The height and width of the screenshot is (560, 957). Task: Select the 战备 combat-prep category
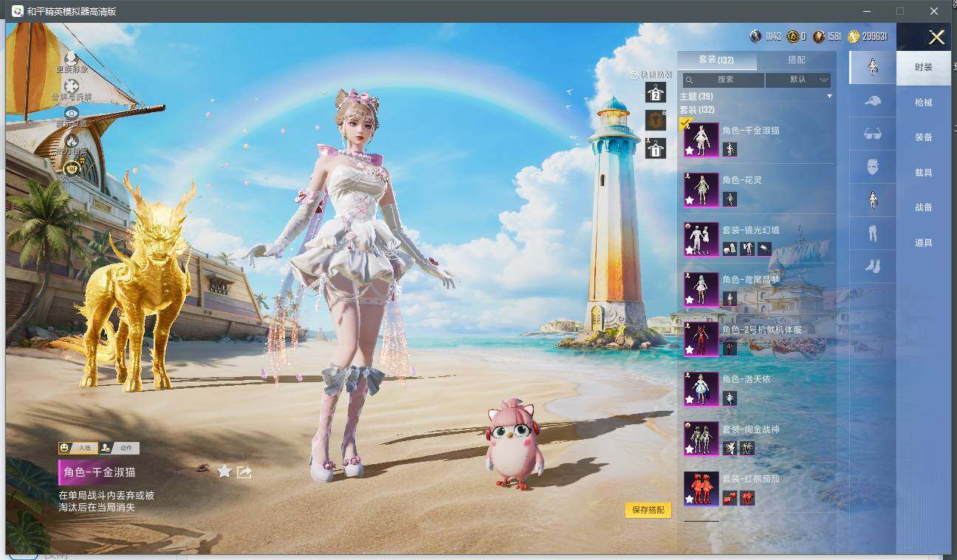click(x=924, y=207)
